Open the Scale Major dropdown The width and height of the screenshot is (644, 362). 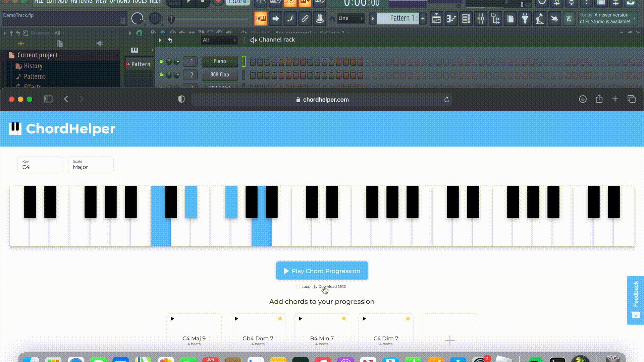[x=91, y=165]
